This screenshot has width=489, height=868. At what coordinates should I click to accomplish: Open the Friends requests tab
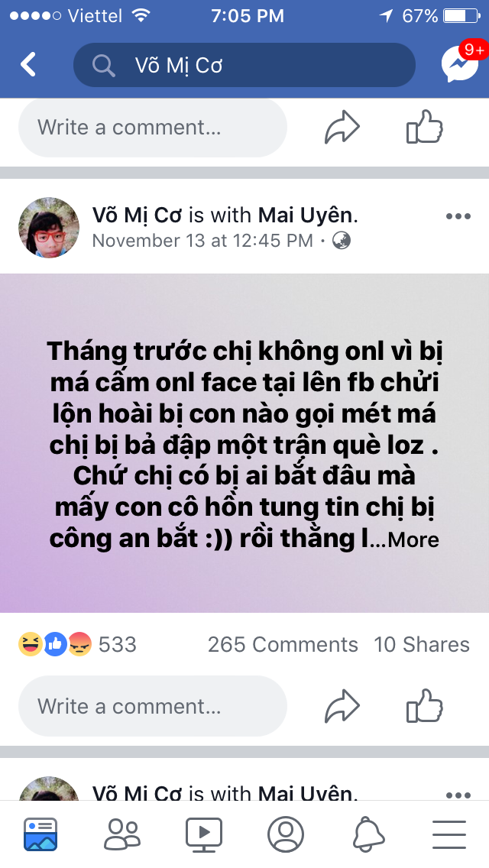[x=121, y=834]
